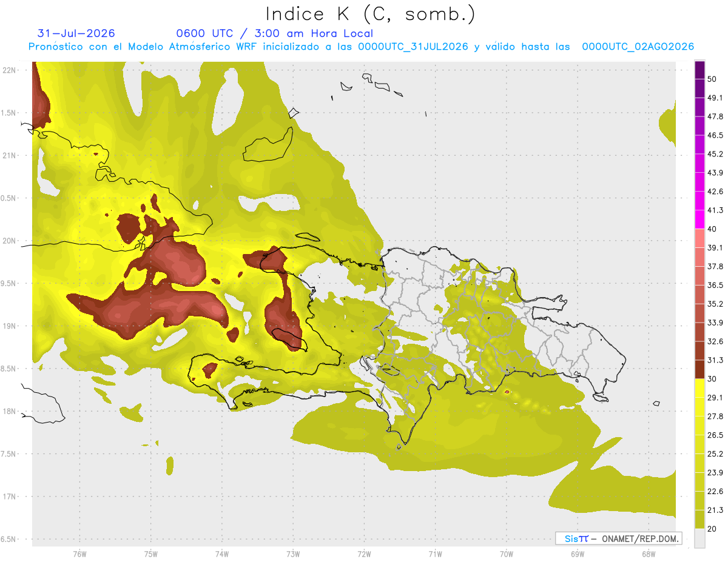The height and width of the screenshot is (562, 728).
Task: Select the salmon swatch between 39.1 and 40
Action: point(699,238)
